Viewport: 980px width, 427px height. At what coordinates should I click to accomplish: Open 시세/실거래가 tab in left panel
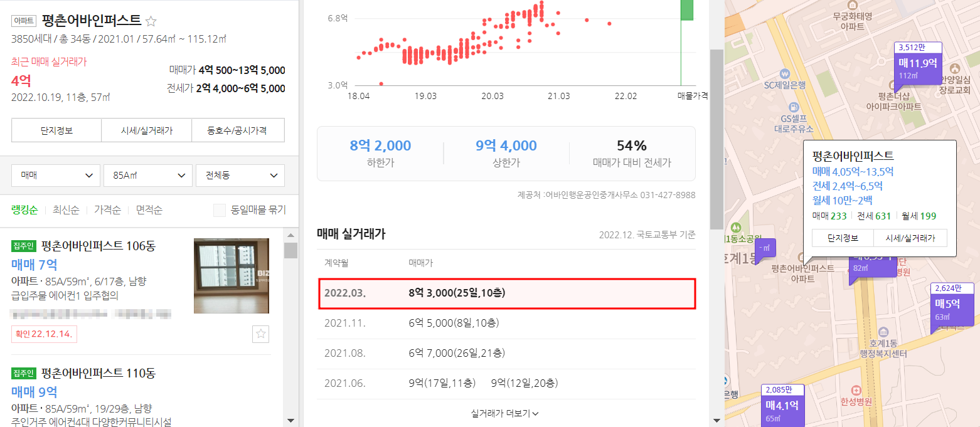coord(147,130)
